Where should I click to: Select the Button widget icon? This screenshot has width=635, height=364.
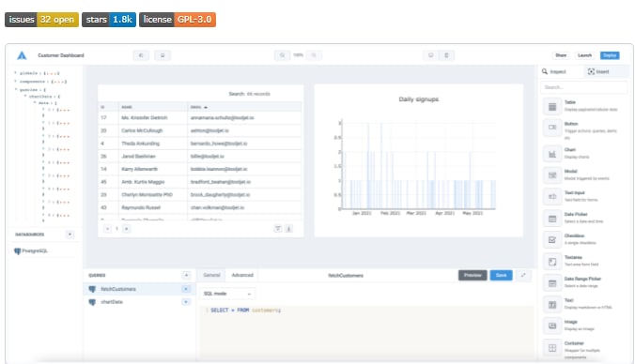point(552,127)
